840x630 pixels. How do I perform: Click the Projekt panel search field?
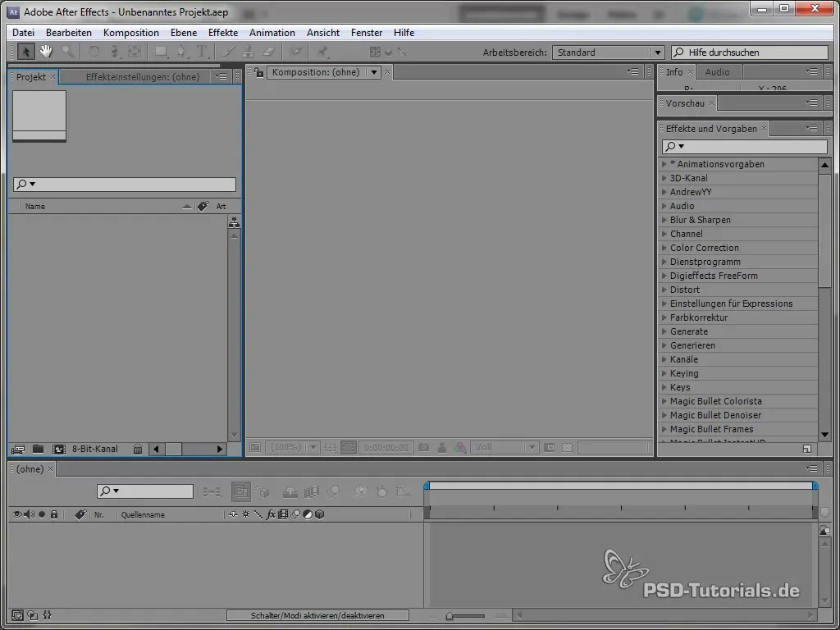[x=125, y=185]
